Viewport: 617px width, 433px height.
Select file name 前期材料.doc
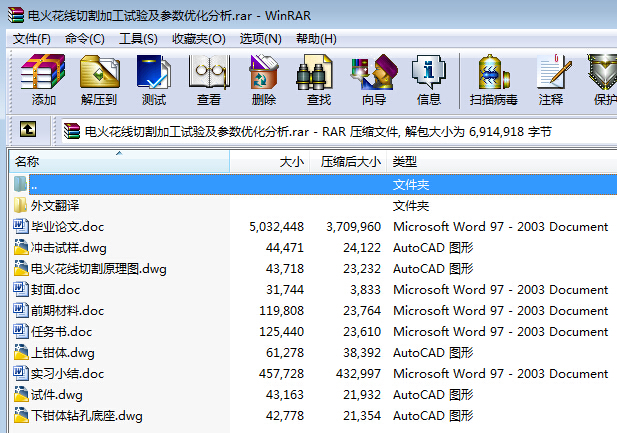tap(67, 311)
